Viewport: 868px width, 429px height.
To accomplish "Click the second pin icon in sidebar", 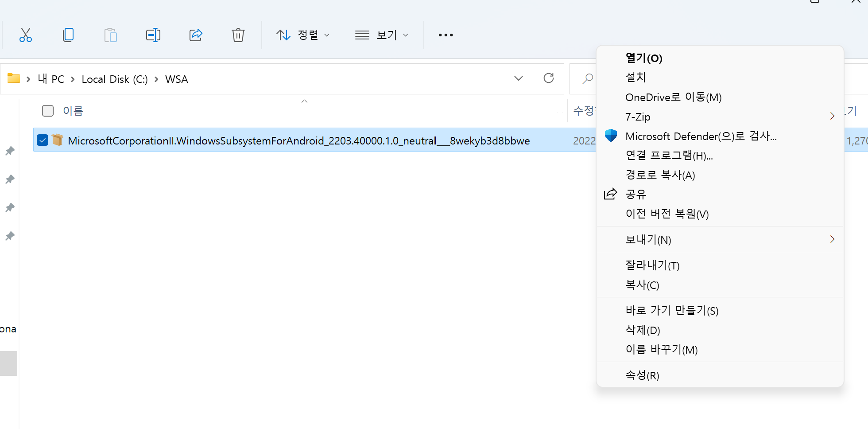I will point(10,179).
